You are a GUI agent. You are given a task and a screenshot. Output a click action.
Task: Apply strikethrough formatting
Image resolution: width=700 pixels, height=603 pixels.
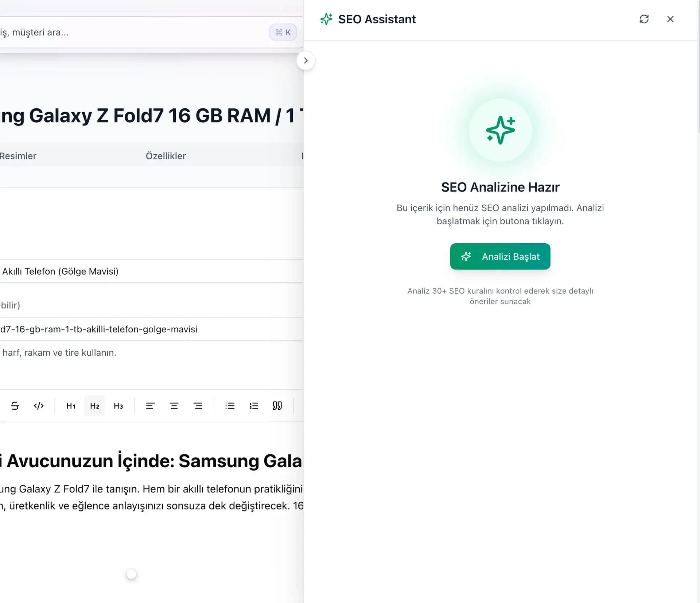click(15, 406)
